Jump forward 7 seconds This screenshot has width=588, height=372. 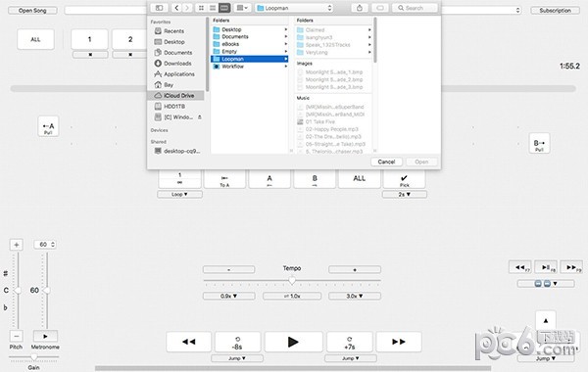pos(350,342)
